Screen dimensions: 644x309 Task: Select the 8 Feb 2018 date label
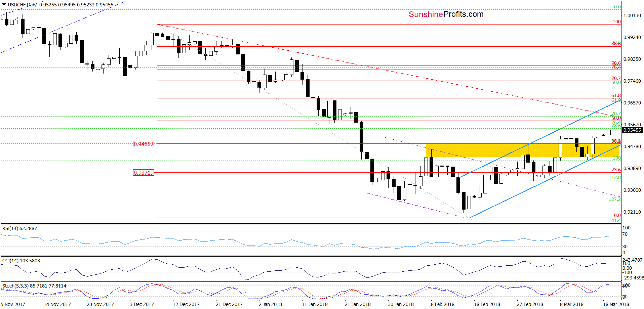point(443,304)
